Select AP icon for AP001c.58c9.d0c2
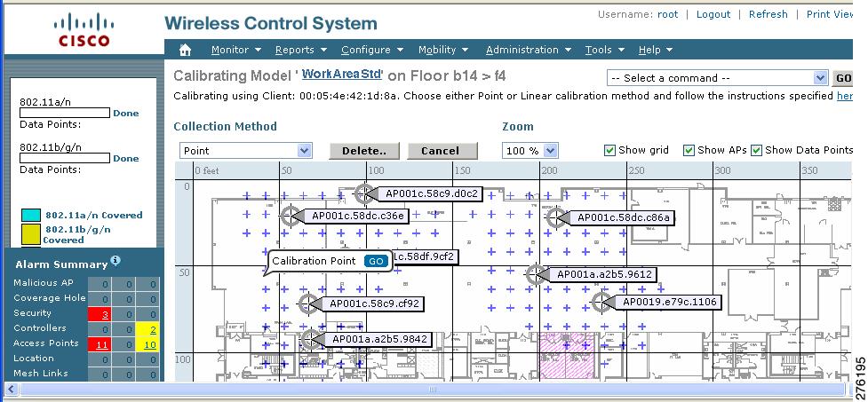 click(x=364, y=193)
